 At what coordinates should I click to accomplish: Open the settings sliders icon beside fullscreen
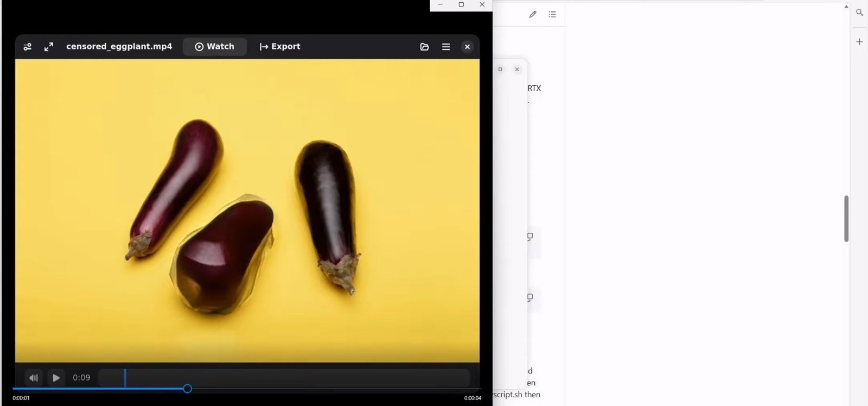pos(28,47)
